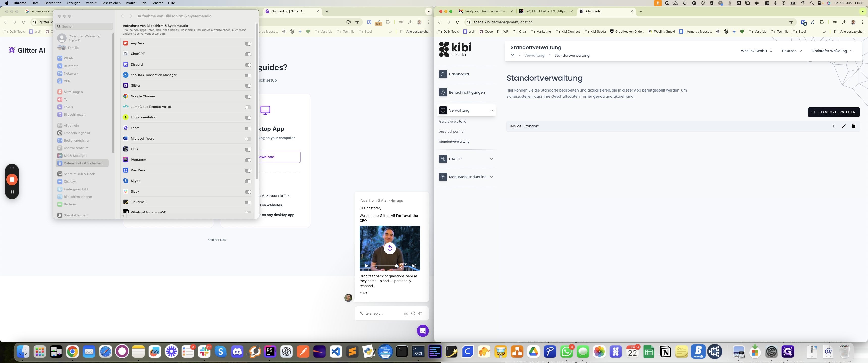Switch to Verify your Trainn account tab
The width and height of the screenshot is (868, 363).
click(485, 11)
